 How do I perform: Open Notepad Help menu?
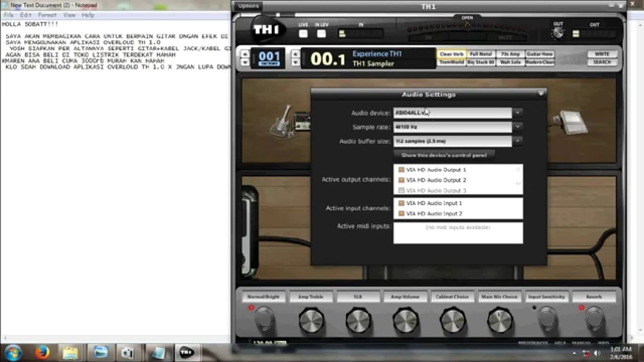click(x=88, y=15)
